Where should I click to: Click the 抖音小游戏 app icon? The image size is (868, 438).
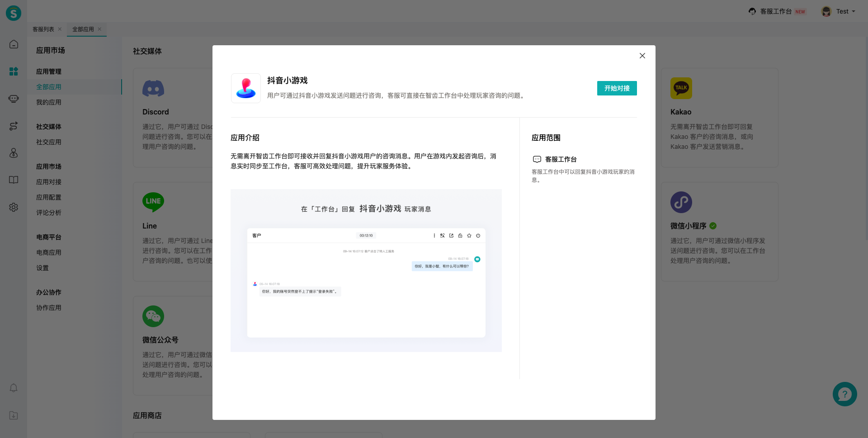(246, 88)
